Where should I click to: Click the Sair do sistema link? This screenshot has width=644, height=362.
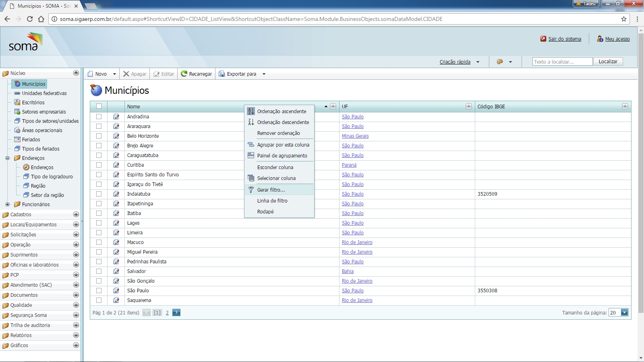(565, 39)
